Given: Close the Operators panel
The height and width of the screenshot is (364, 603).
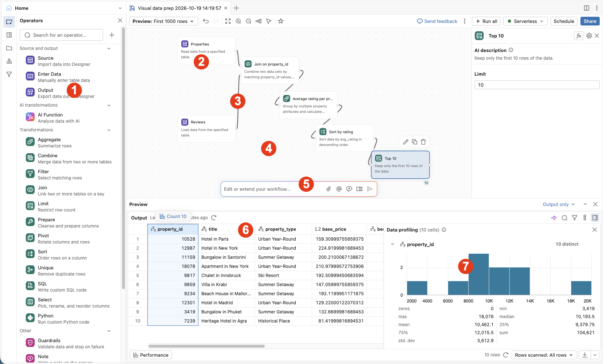Looking at the screenshot, I should click(120, 20).
